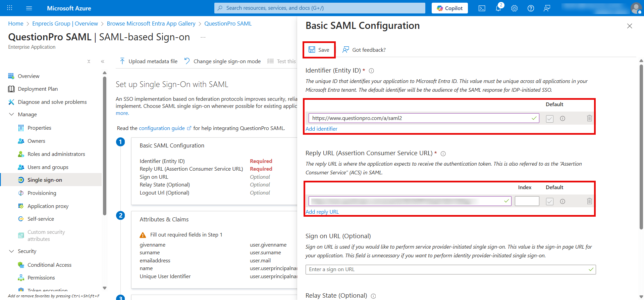The width and height of the screenshot is (644, 300).
Task: Click the left menu scrollbar
Action: (x=105, y=145)
